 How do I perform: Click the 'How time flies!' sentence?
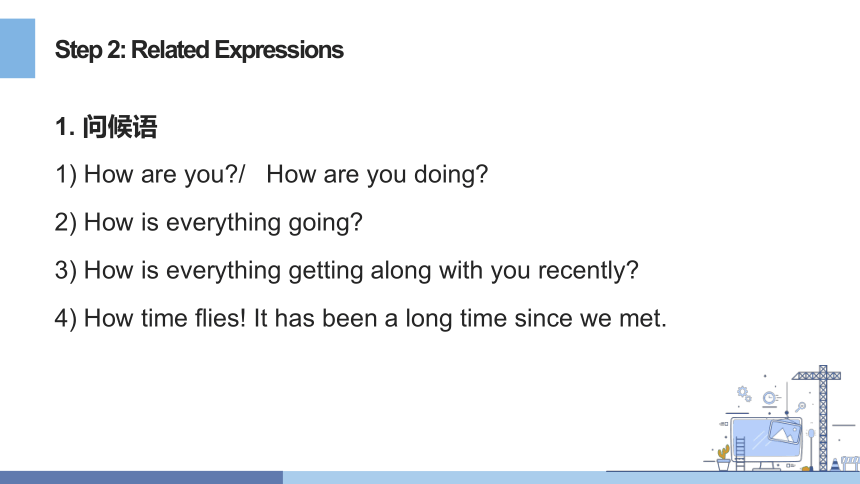click(x=165, y=318)
